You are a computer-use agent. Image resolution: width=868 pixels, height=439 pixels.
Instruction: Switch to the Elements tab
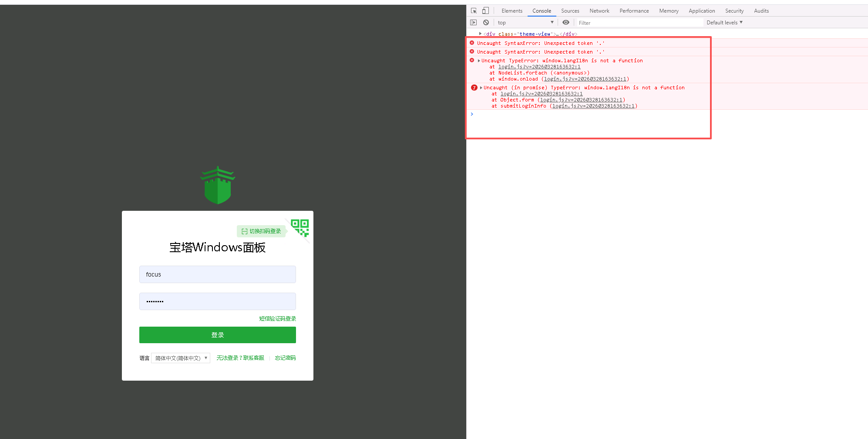click(512, 11)
